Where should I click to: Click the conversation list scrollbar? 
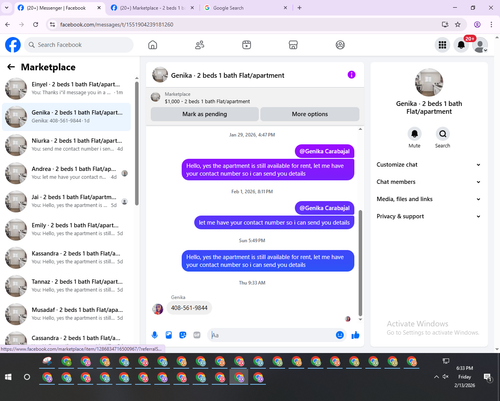tap(137, 143)
